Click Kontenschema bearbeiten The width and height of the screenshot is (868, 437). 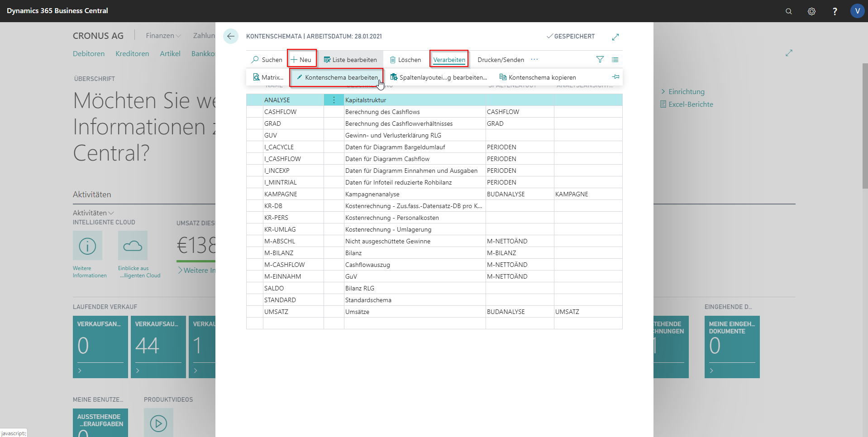337,77
